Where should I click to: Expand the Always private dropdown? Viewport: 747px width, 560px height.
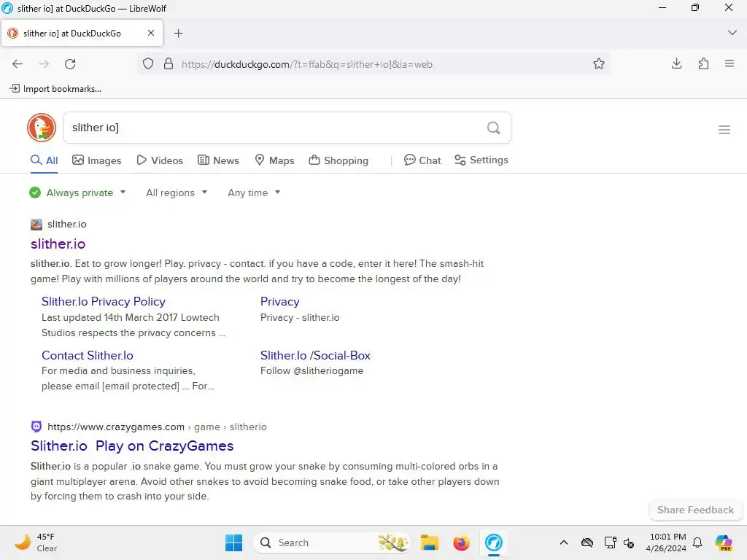pos(77,192)
